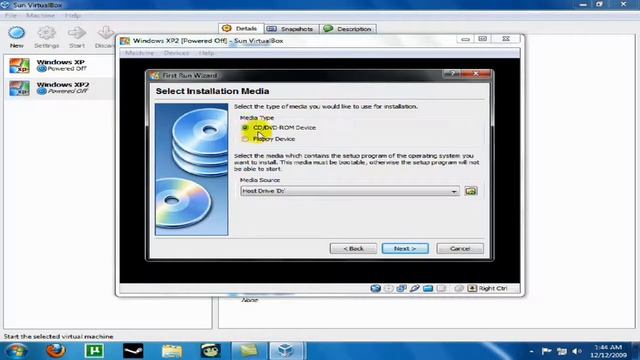Image resolution: width=640 pixels, height=360 pixels.
Task: Click the Start arrow toolbar icon
Action: tap(77, 33)
